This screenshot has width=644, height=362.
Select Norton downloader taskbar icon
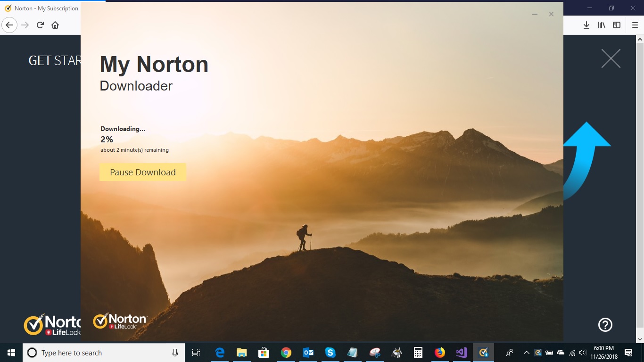483,353
